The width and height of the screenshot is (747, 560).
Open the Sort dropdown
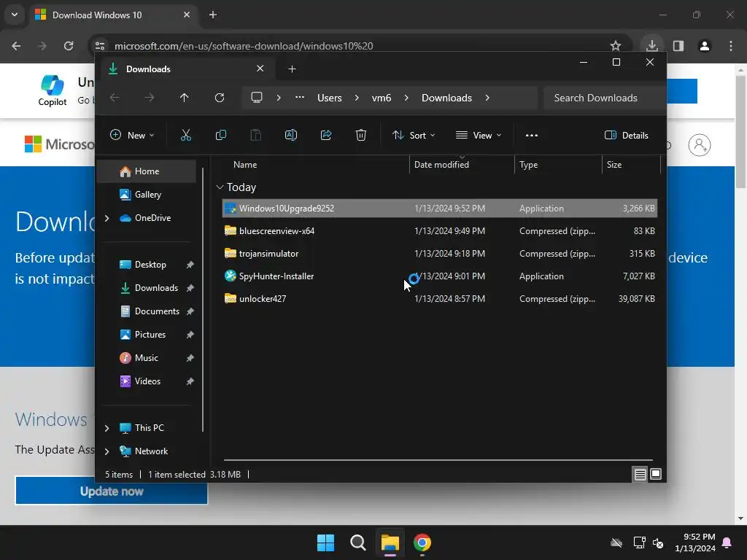coord(414,135)
